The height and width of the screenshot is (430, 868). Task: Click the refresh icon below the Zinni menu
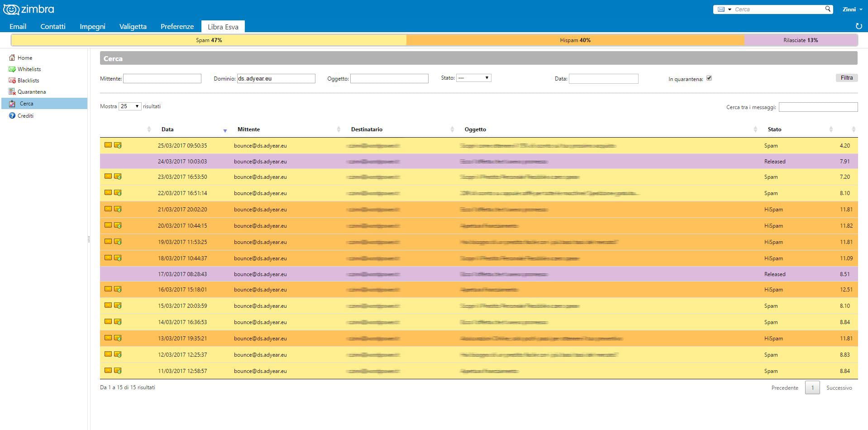858,26
